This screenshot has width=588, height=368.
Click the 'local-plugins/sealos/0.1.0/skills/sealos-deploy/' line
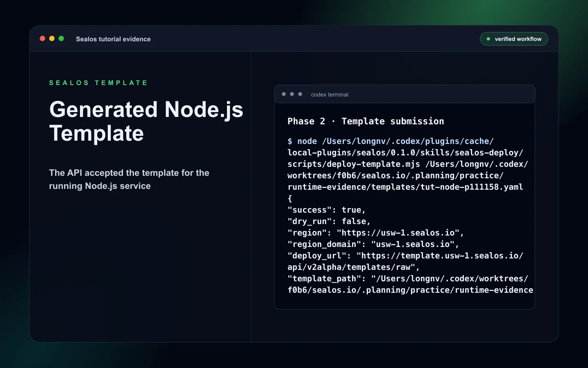click(405, 153)
